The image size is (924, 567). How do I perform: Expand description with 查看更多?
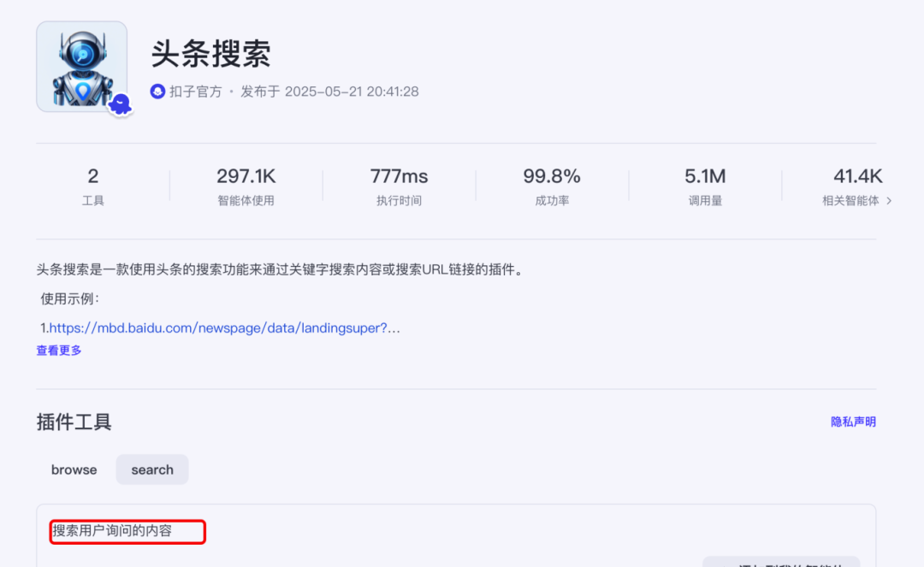(59, 351)
